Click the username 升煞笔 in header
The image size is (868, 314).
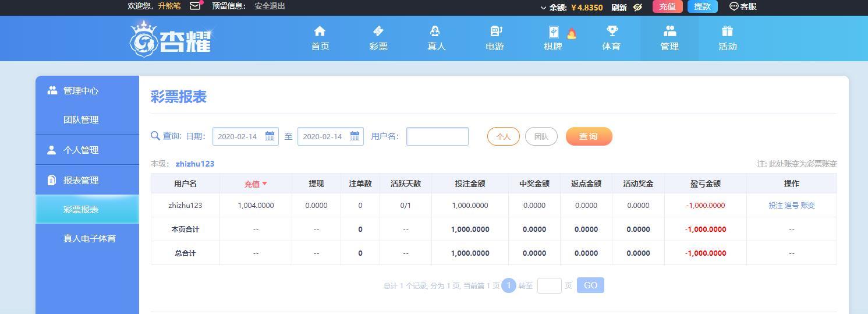(x=169, y=6)
